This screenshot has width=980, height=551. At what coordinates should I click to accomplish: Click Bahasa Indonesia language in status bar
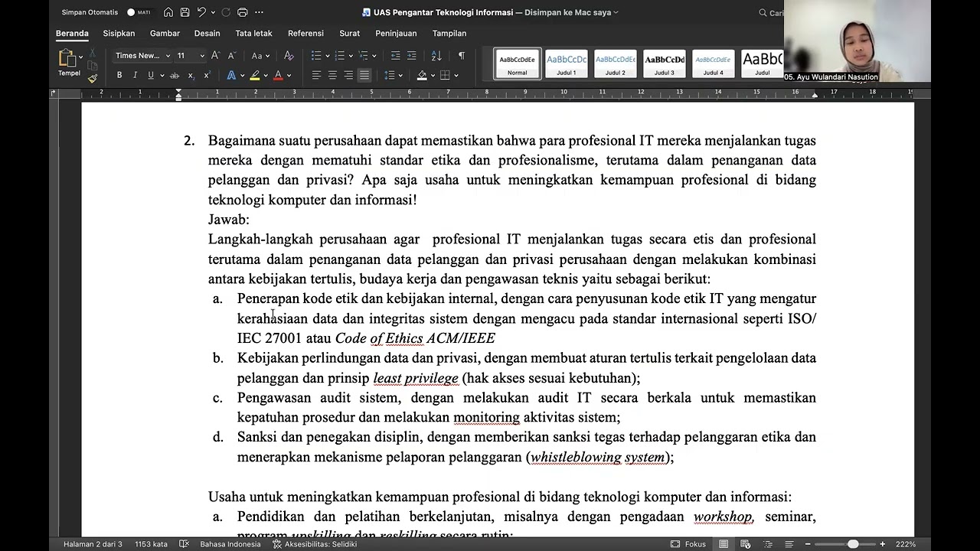click(x=230, y=544)
